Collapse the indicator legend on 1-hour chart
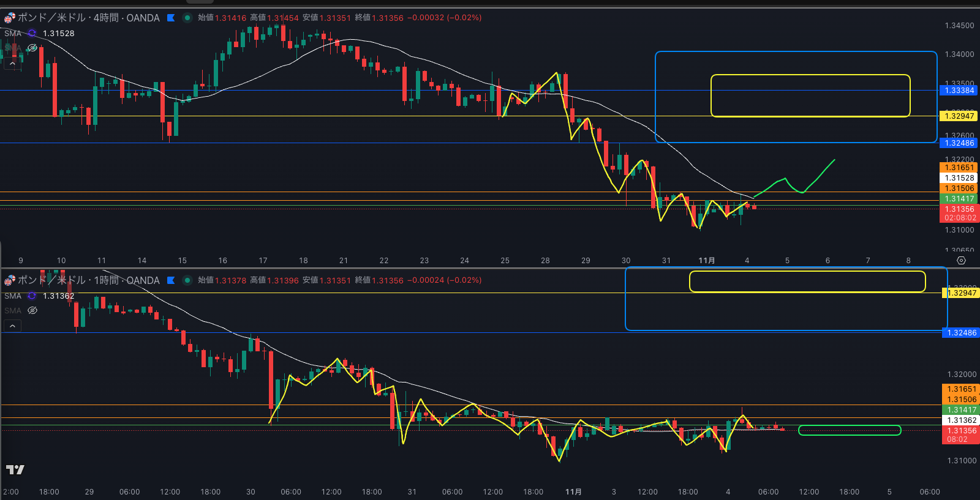The image size is (980, 500). pyautogui.click(x=12, y=326)
